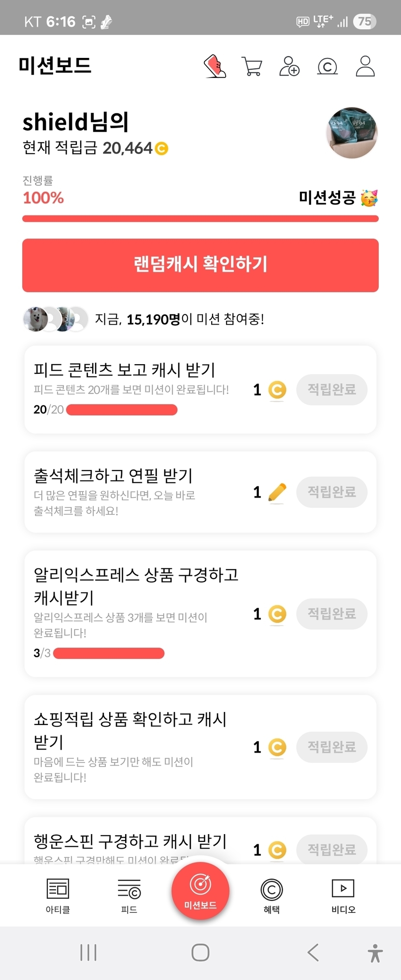Click the 랜덤캐시 확인하기 button

(x=200, y=265)
